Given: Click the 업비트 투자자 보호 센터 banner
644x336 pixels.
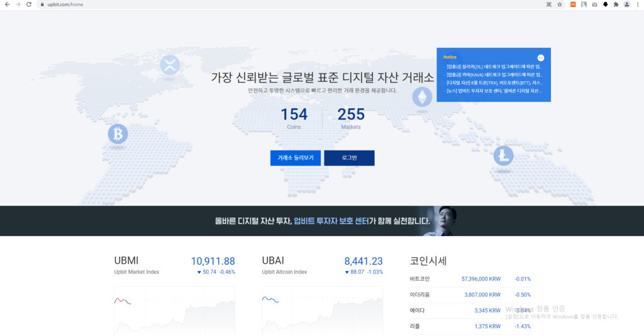Looking at the screenshot, I should (322, 221).
